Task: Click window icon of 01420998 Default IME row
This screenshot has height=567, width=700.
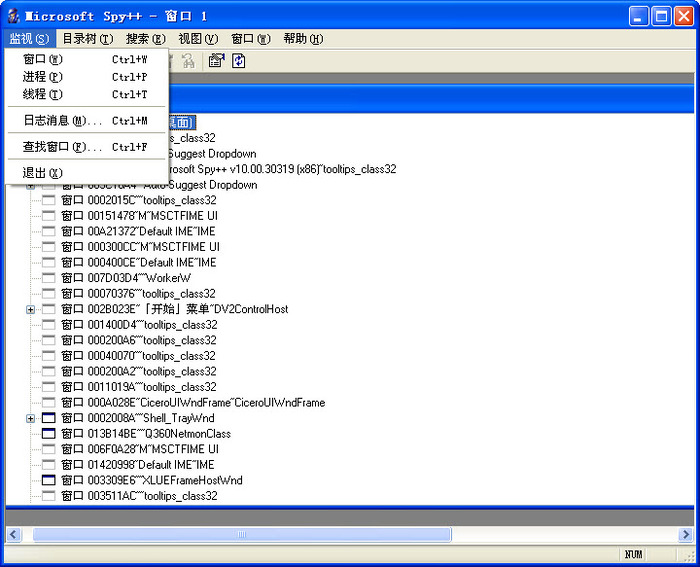Action: tap(49, 464)
